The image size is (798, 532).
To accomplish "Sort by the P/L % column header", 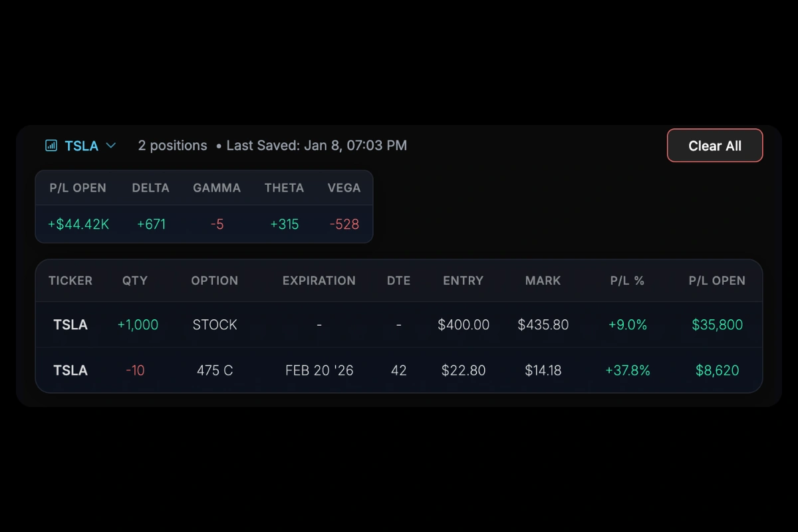I will tap(627, 281).
